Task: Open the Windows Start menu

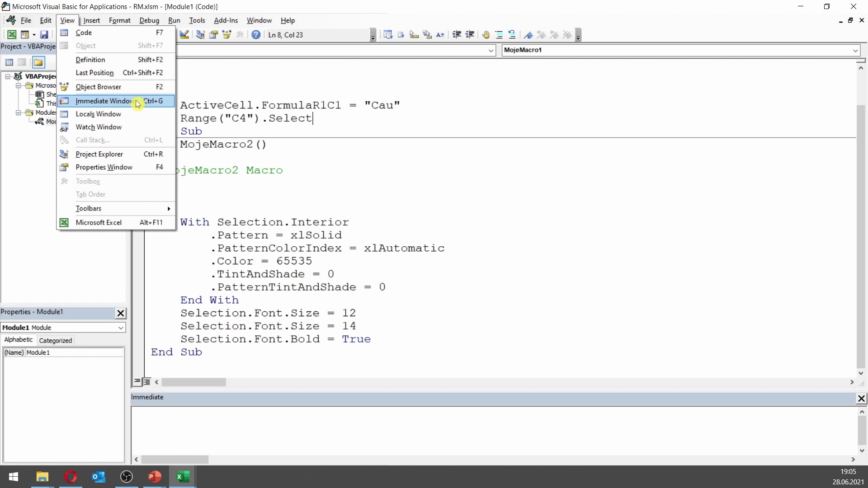Action: (x=14, y=477)
